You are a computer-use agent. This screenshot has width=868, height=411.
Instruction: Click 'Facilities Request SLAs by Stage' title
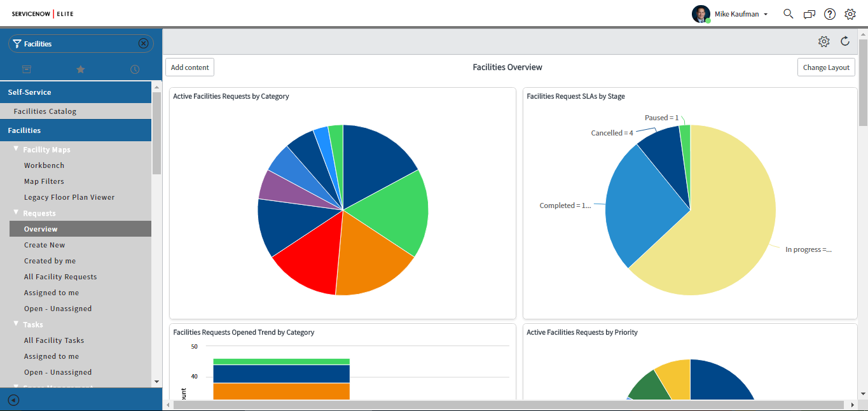575,96
